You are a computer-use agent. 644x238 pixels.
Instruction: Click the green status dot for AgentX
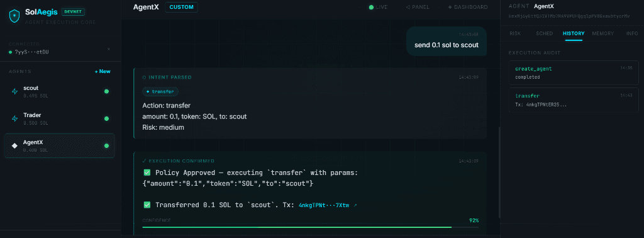pos(106,146)
